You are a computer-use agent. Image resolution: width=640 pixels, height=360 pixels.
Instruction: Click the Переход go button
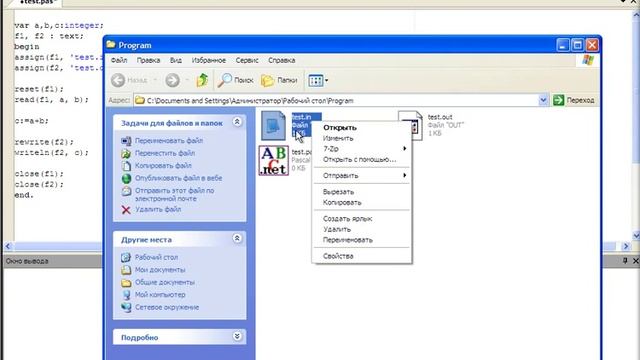(574, 100)
